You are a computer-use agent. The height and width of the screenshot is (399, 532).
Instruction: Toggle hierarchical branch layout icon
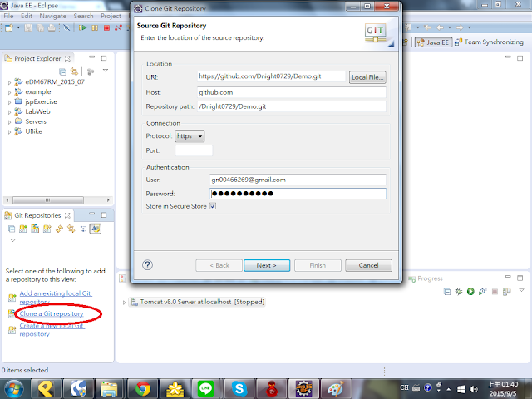(x=83, y=229)
